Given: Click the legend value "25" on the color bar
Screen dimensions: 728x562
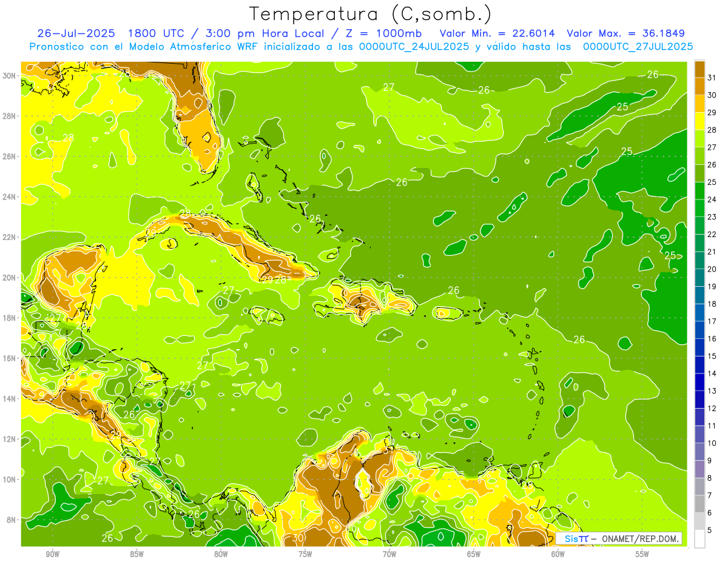Looking at the screenshot, I should 712,182.
